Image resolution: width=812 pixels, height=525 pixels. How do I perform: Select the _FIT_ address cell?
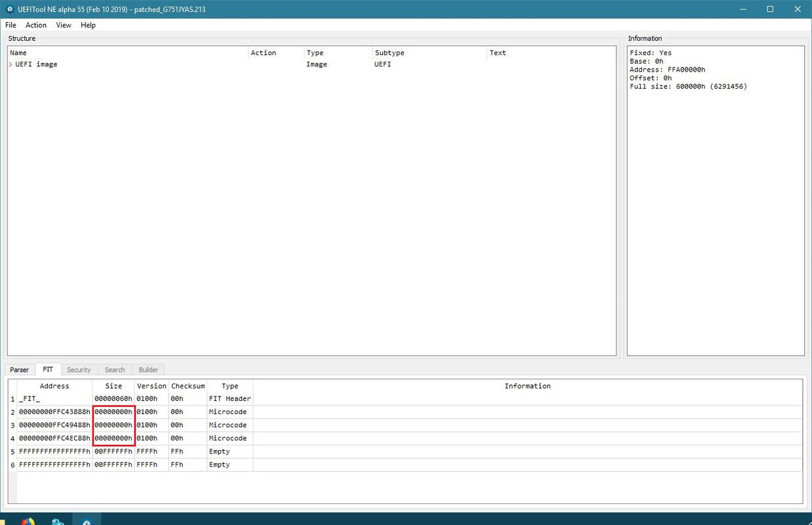tap(54, 399)
